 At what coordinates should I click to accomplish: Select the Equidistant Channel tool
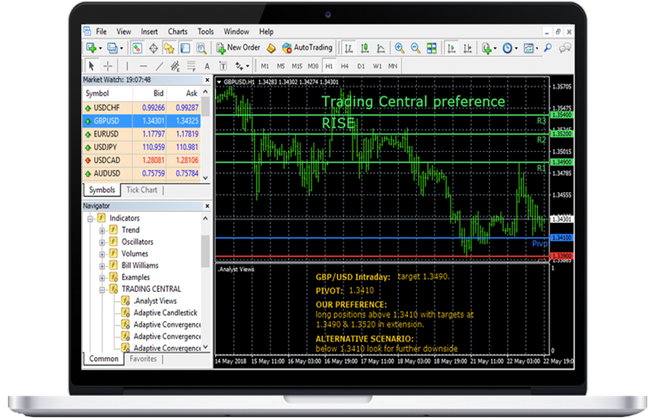175,66
